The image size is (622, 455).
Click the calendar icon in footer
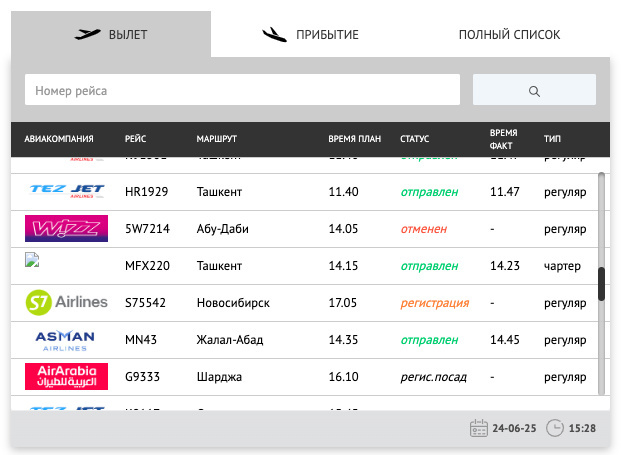[x=478, y=428]
